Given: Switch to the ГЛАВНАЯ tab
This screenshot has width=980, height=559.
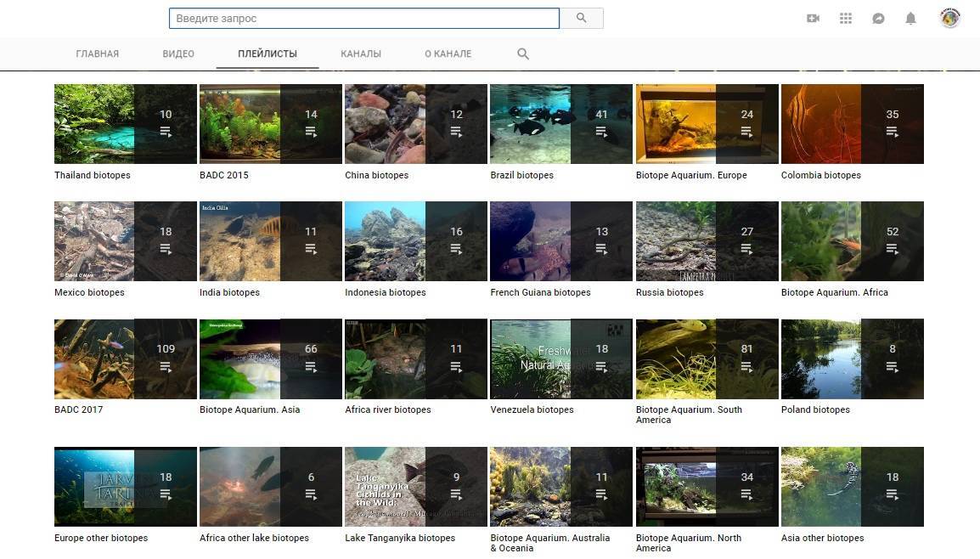Looking at the screenshot, I should (x=97, y=53).
